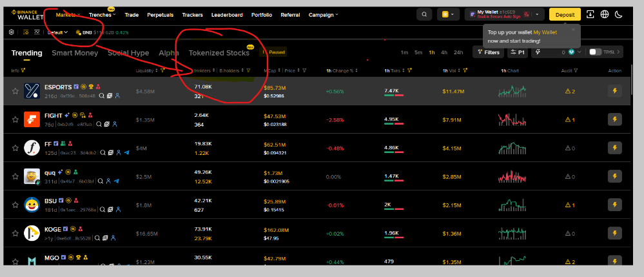Expand the Markets dropdown menu

68,15
